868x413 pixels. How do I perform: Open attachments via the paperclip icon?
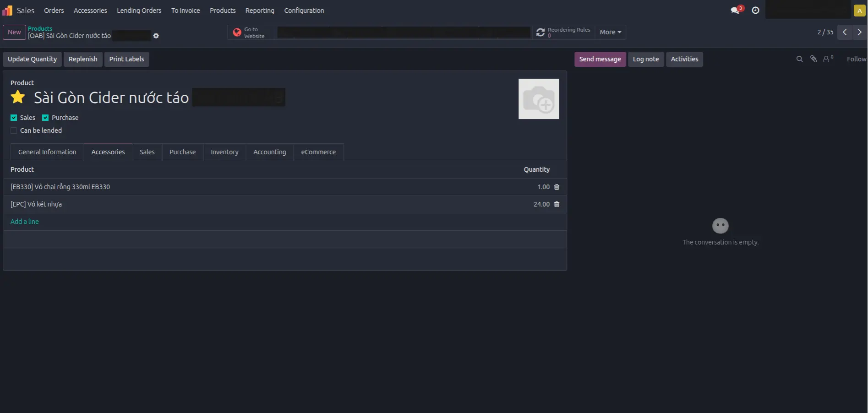(813, 59)
